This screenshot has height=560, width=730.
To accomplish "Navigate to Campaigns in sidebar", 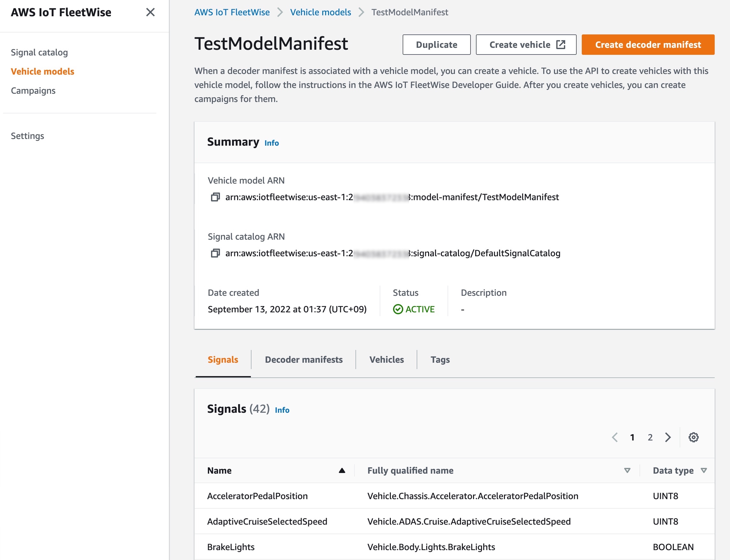I will [33, 91].
